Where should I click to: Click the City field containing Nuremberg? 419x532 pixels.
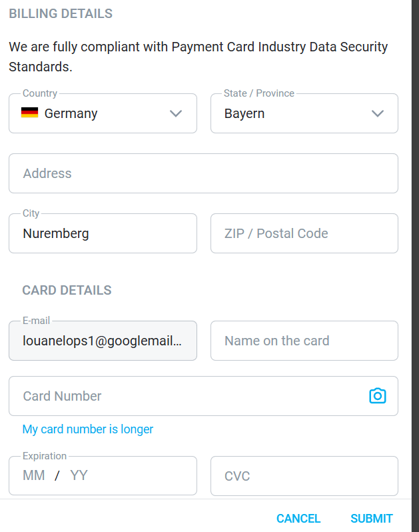point(103,233)
